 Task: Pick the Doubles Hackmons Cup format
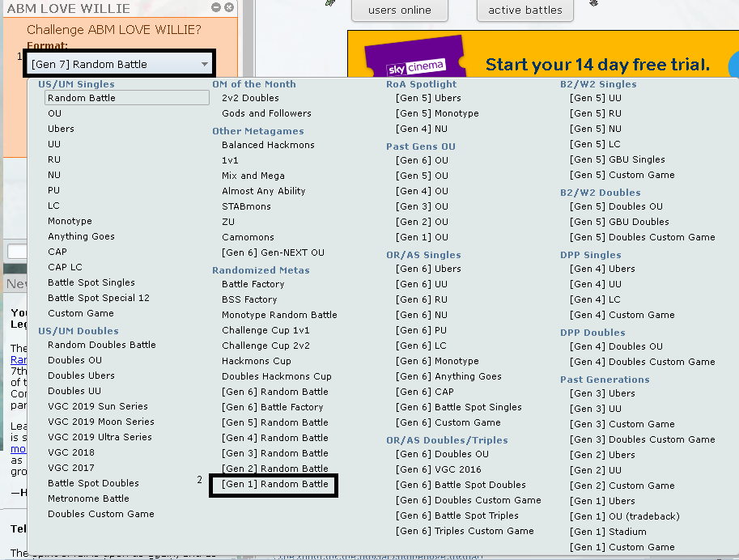coord(277,376)
